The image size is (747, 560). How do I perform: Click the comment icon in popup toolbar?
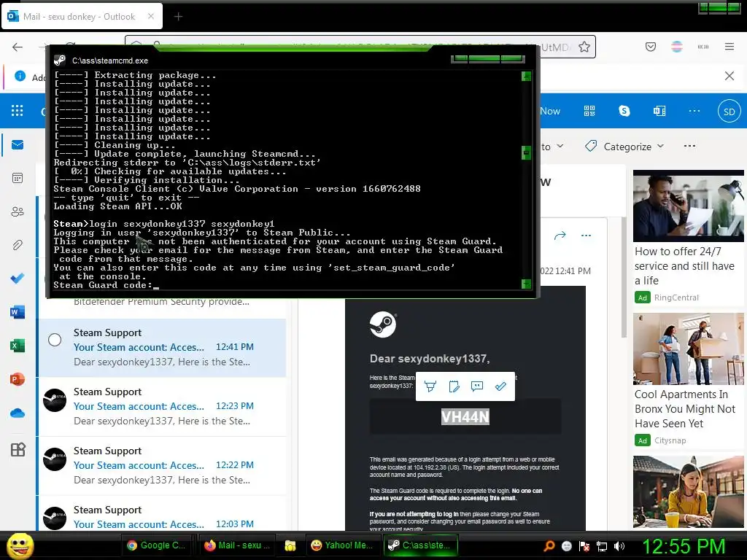(477, 386)
